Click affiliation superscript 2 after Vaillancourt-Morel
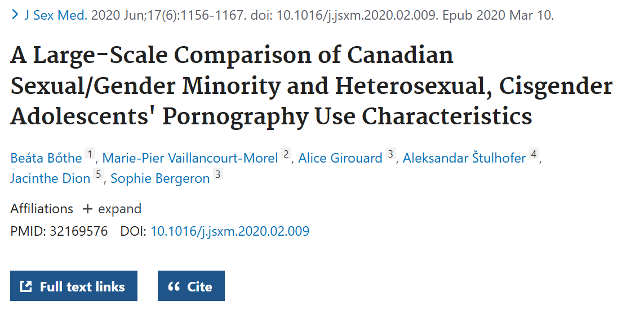Screen dimensions: 644x319 point(286,155)
